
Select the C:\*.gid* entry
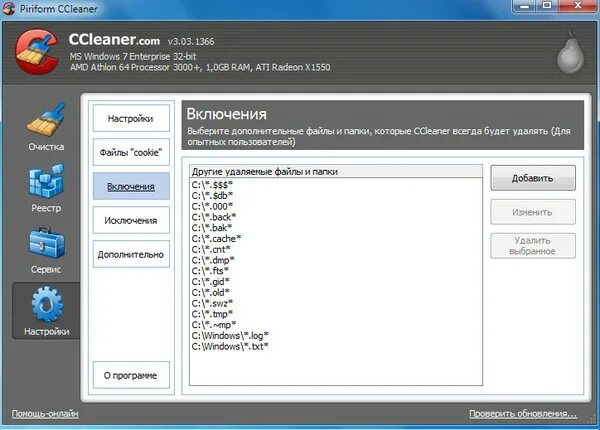[x=211, y=282]
